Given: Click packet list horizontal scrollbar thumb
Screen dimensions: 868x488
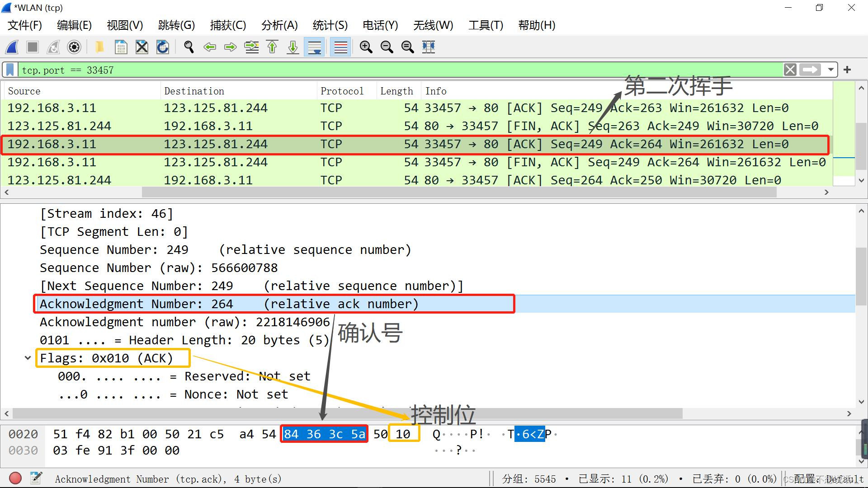Looking at the screenshot, I should pos(459,192).
